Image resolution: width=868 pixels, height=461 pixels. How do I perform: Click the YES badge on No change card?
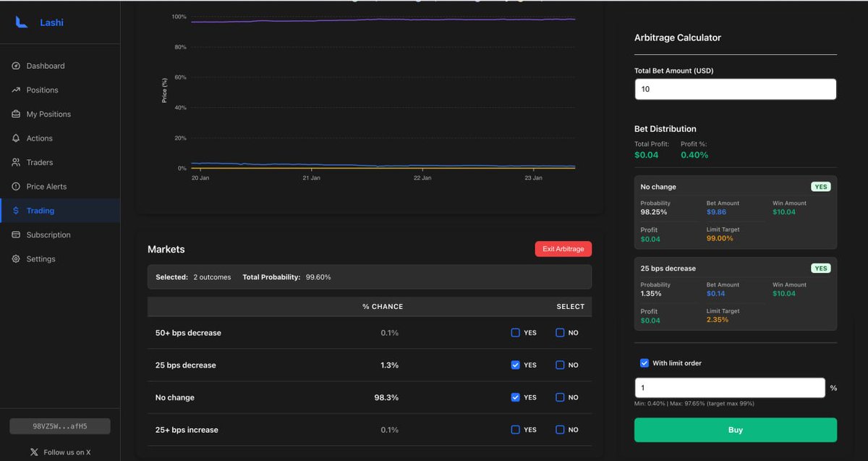[x=821, y=187]
